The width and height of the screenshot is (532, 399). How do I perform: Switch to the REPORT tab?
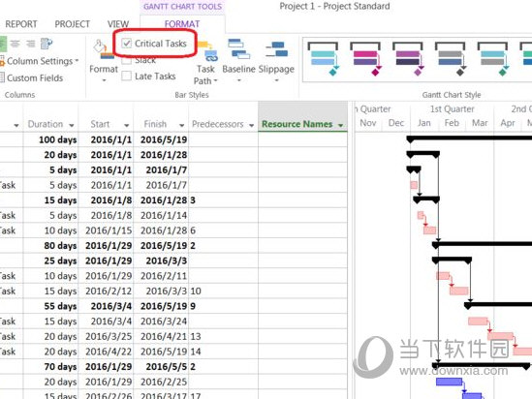tap(21, 24)
